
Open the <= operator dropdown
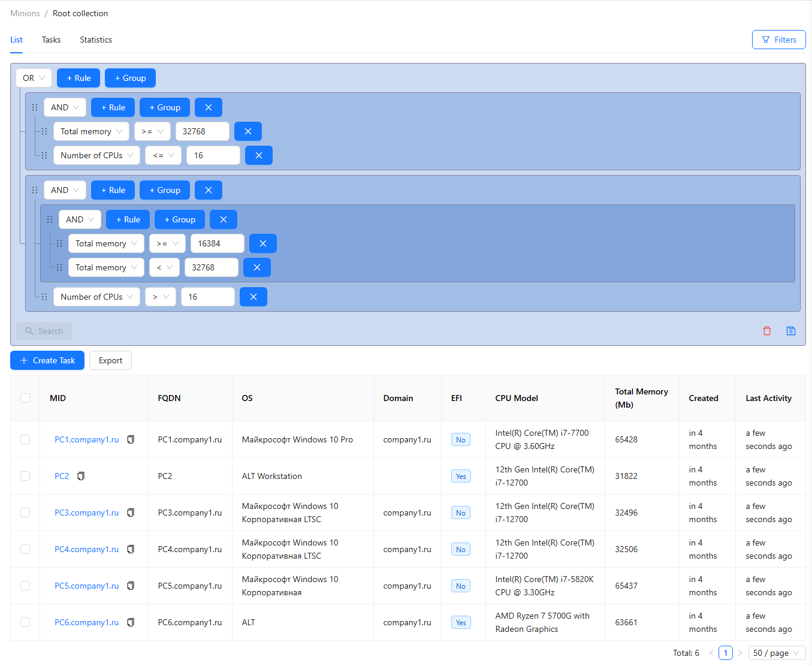[x=163, y=155]
